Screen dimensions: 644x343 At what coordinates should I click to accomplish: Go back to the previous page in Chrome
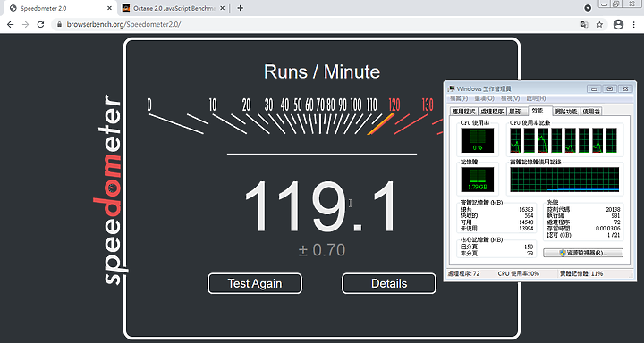[11, 25]
